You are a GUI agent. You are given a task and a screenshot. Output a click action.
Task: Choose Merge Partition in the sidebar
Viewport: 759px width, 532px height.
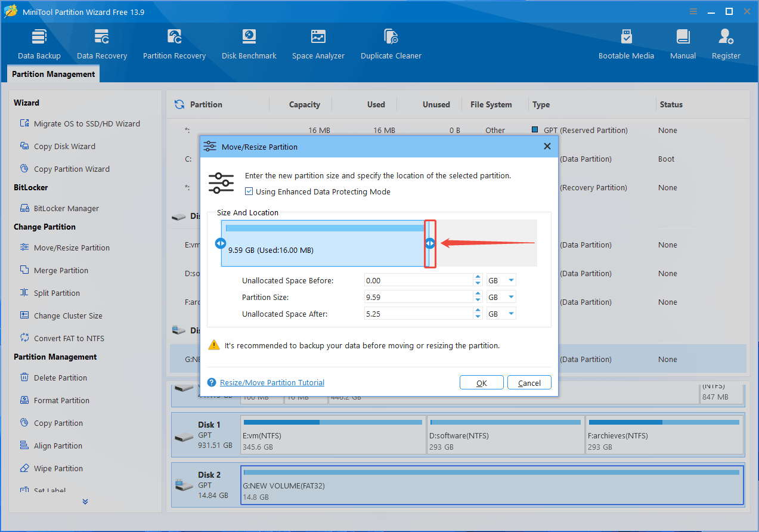[x=54, y=270]
